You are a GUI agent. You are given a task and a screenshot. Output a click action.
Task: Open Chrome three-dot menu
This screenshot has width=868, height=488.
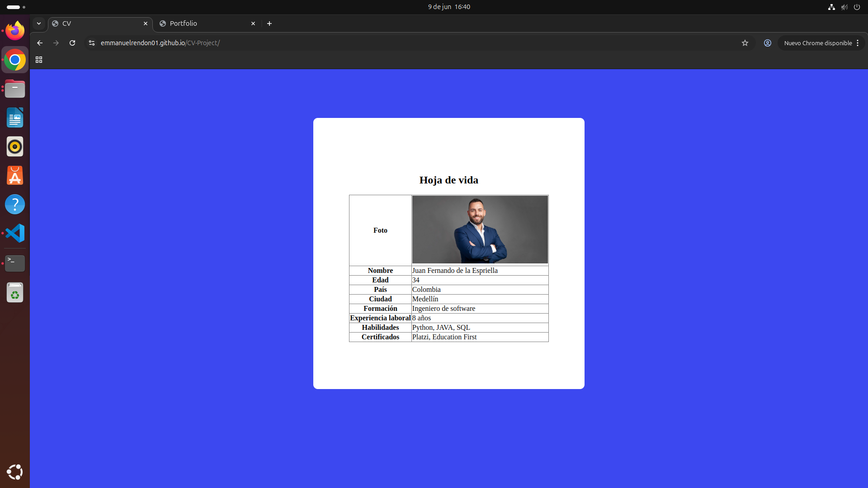(858, 43)
